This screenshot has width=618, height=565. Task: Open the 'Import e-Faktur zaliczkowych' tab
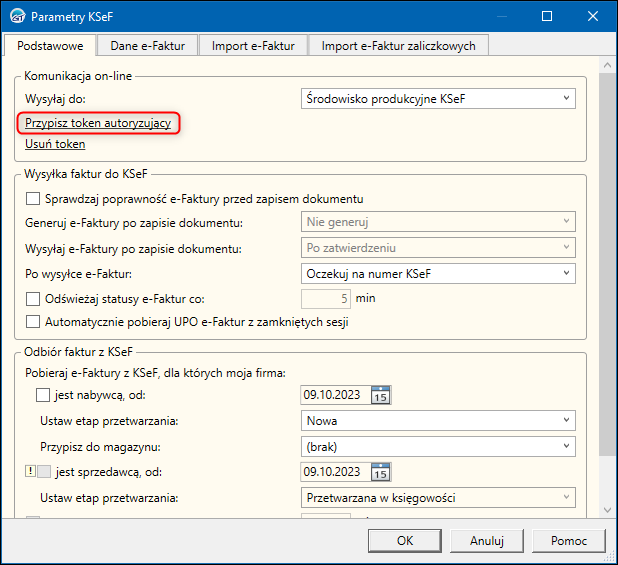click(398, 45)
